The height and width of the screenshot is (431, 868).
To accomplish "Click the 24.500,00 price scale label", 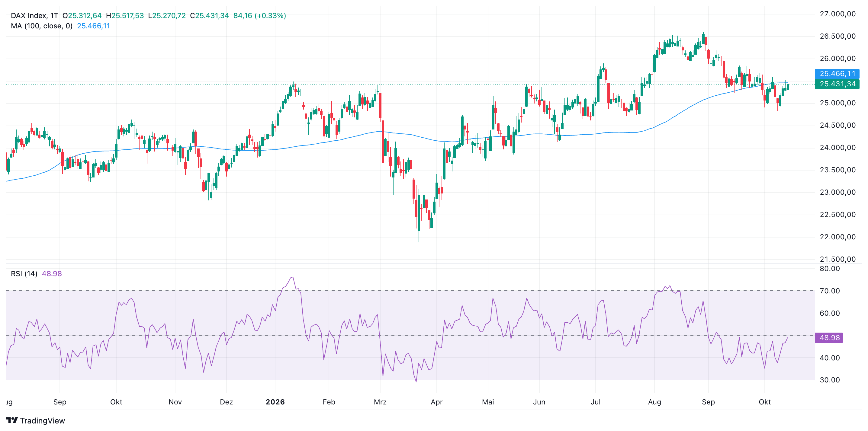I will (837, 125).
